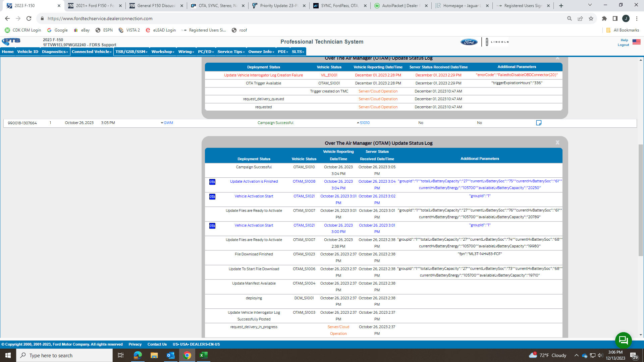Expand the PC/ED menu
644x362 pixels.
(x=206, y=52)
